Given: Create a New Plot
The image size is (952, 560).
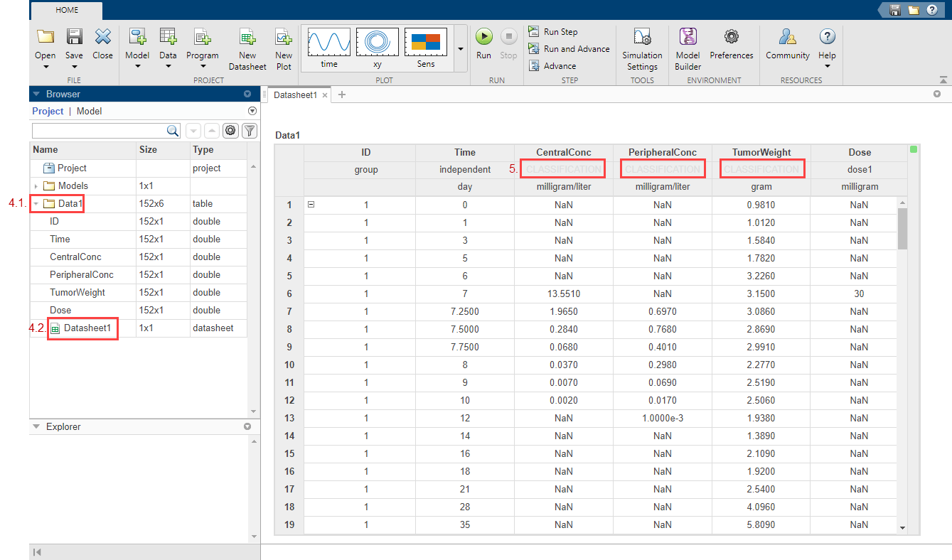Looking at the screenshot, I should [284, 38].
